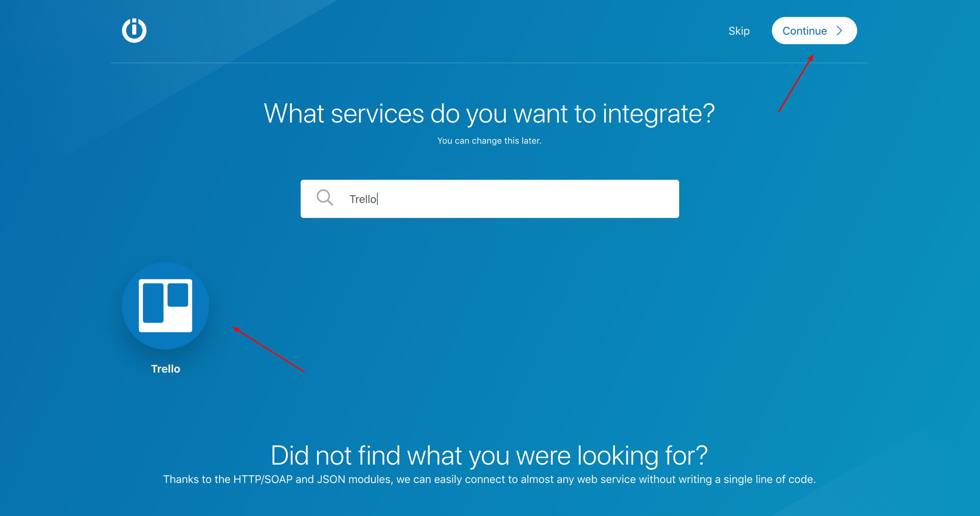Focus the service search field containing Trello

point(490,199)
